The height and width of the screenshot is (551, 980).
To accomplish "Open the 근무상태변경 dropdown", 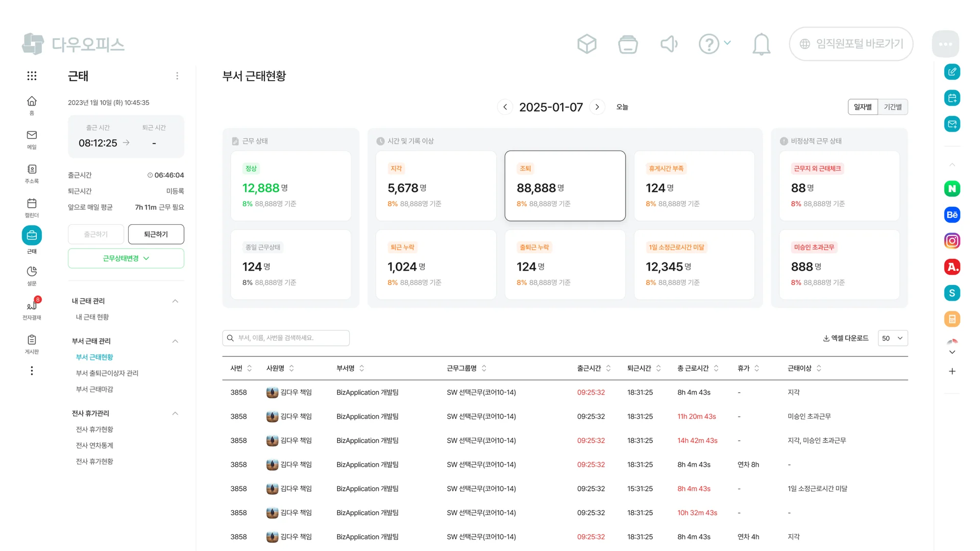I will (126, 258).
